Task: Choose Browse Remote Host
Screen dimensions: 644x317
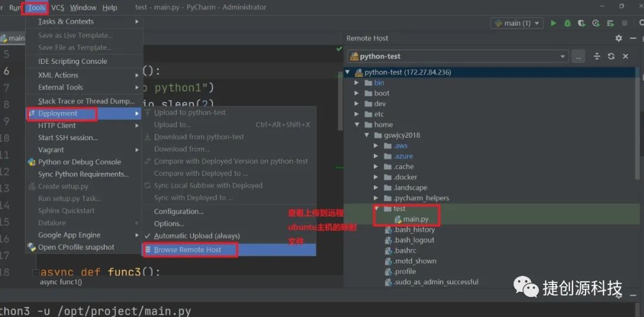Action: pyautogui.click(x=229, y=250)
